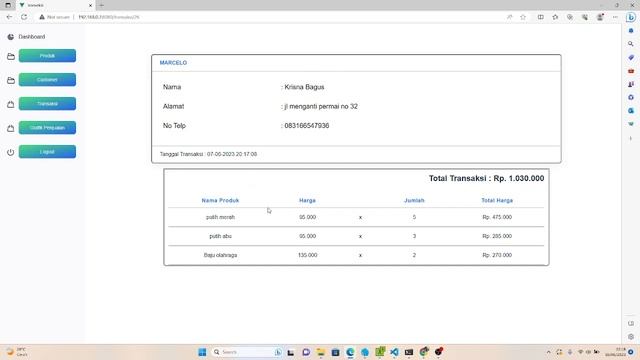Click the browser address bar URL
The image size is (640, 360).
tap(109, 17)
